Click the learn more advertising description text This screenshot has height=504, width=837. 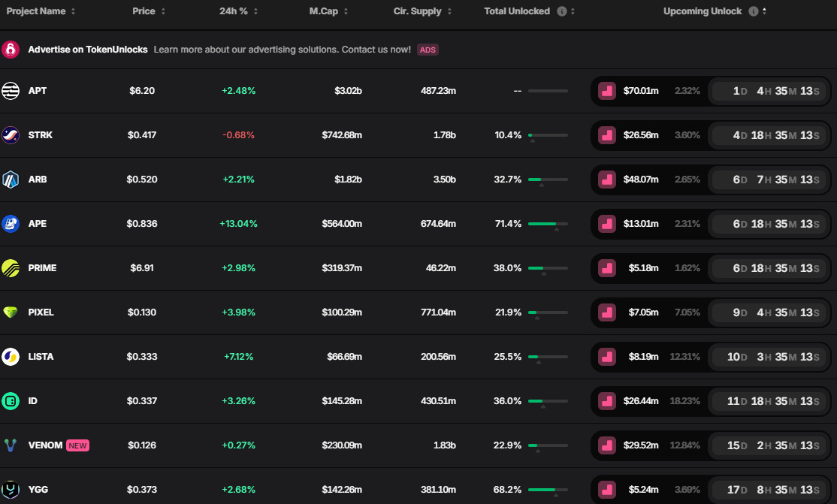click(x=283, y=50)
